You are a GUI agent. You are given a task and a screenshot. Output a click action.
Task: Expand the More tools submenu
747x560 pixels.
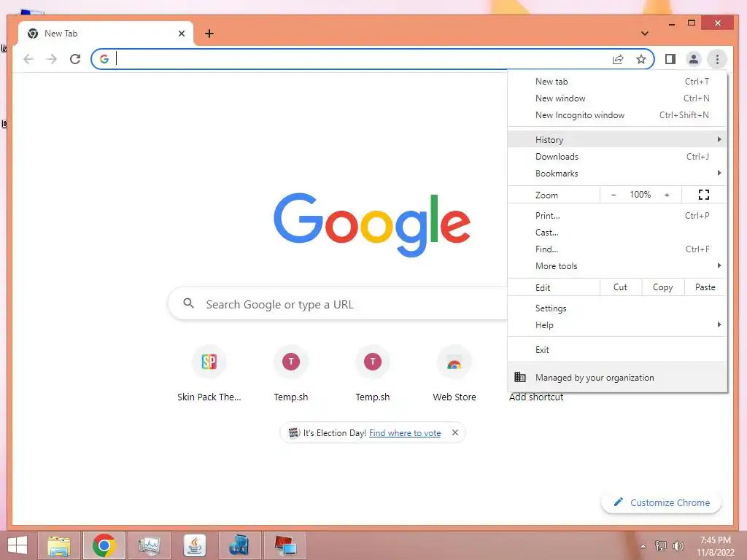coord(617,265)
